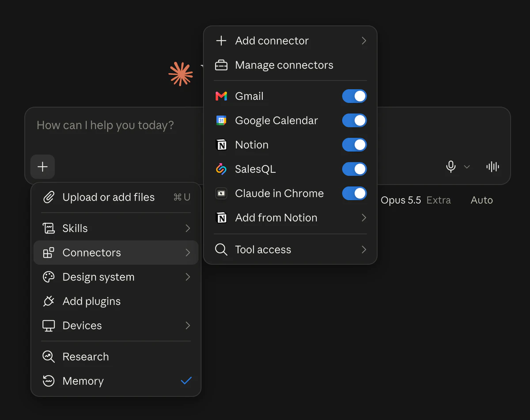Expand the Skills submenu chevron
This screenshot has width=530, height=420.
(188, 228)
